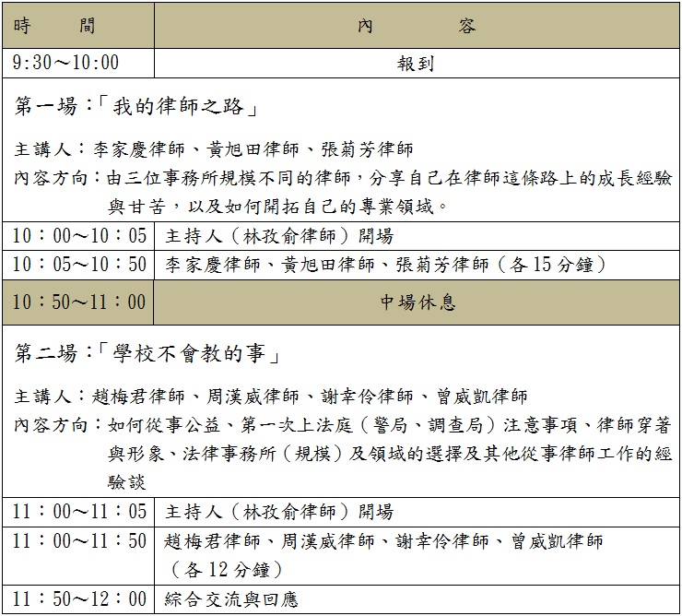Select the second session title 學校不會教的事
Viewport: 682px width, 616px height.
(147, 353)
